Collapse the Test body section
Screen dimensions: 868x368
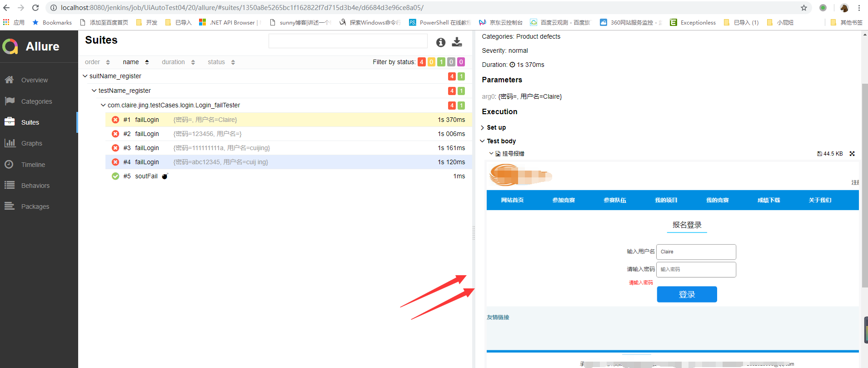point(498,141)
